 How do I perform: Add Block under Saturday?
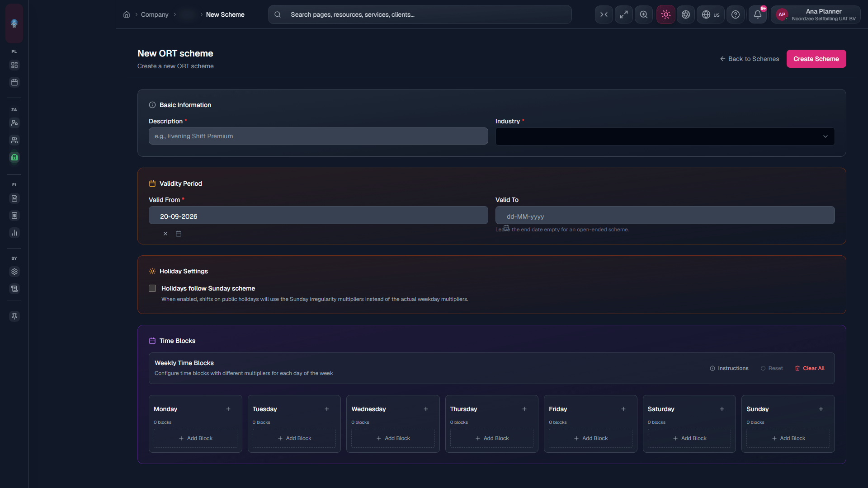(689, 438)
